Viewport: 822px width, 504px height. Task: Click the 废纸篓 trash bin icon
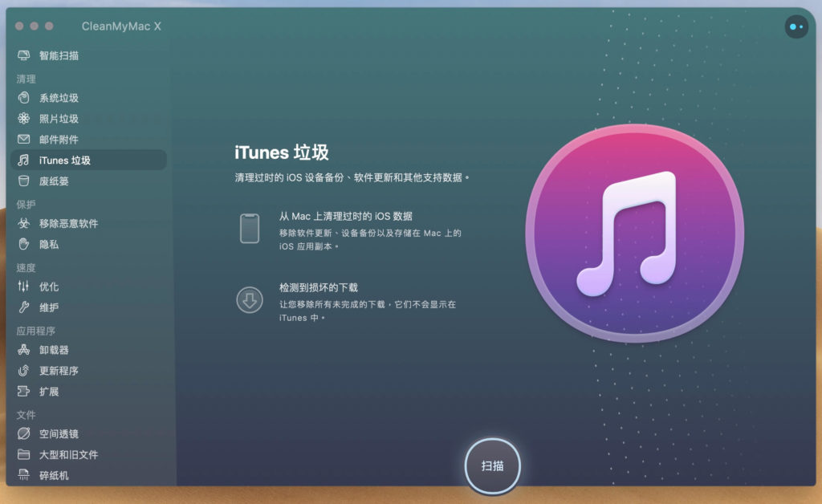click(23, 181)
